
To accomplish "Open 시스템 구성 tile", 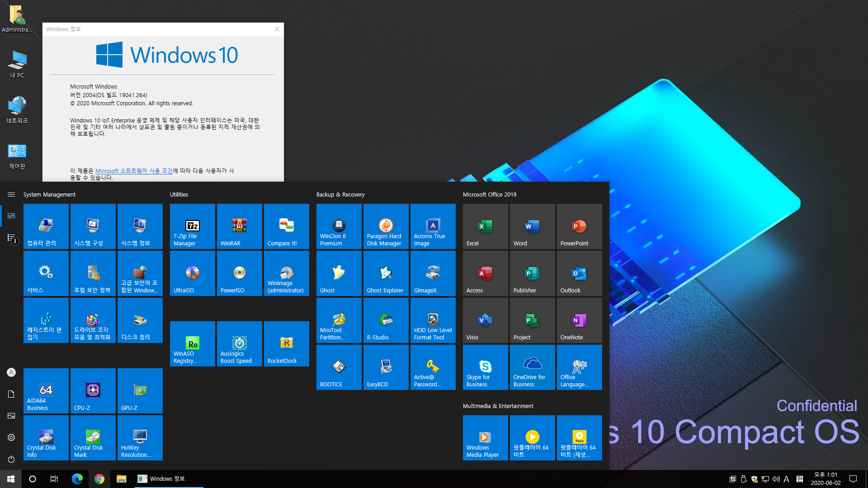I will pyautogui.click(x=93, y=226).
